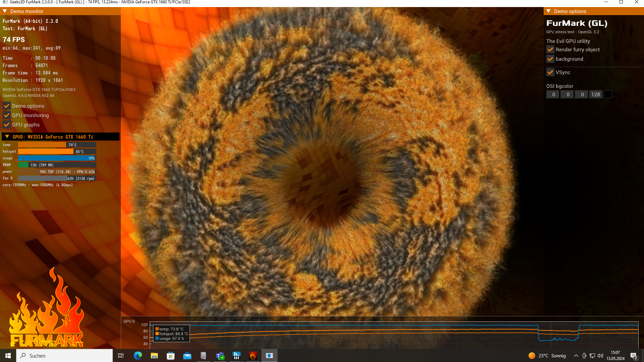Open File Explorer from taskbar

tap(154, 356)
